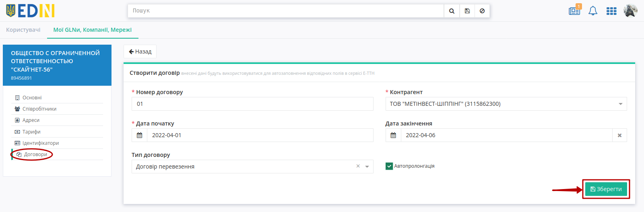Click the Зберегти button

coord(606,189)
